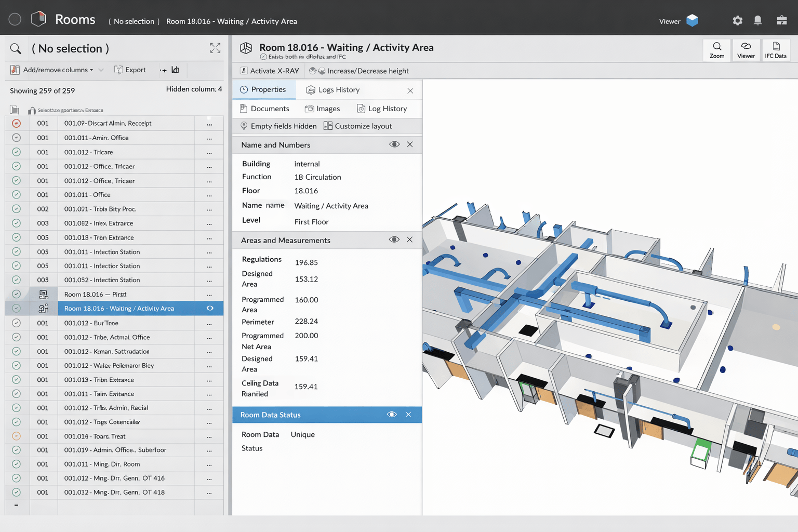The image size is (798, 532).
Task: Open the Zoom tool
Action: point(717,50)
